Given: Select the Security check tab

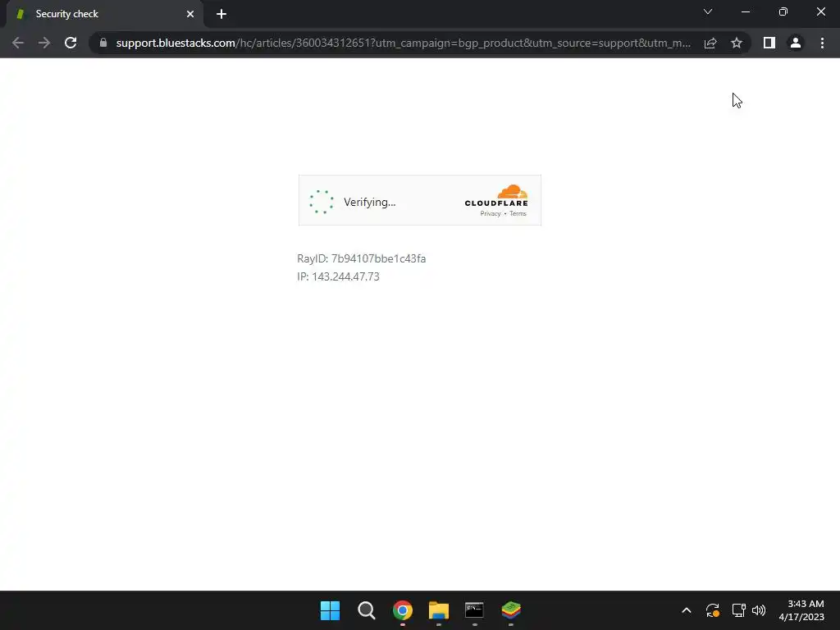Looking at the screenshot, I should 104,14.
